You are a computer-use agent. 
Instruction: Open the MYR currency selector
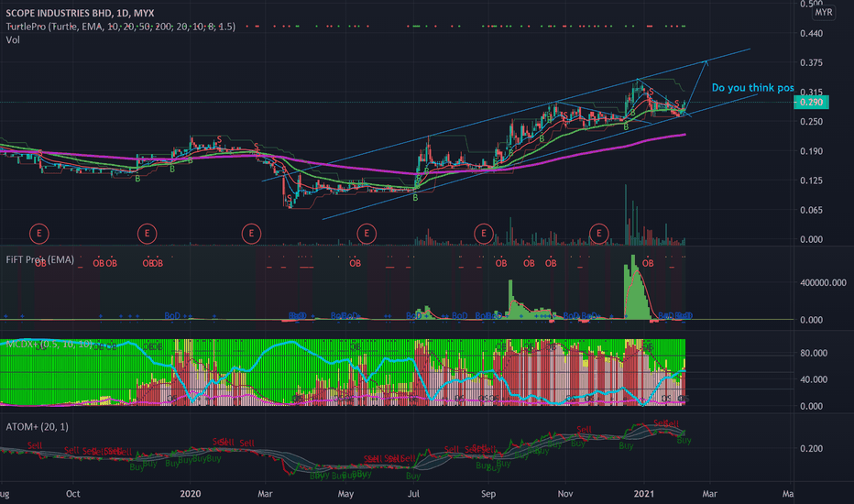coord(823,12)
